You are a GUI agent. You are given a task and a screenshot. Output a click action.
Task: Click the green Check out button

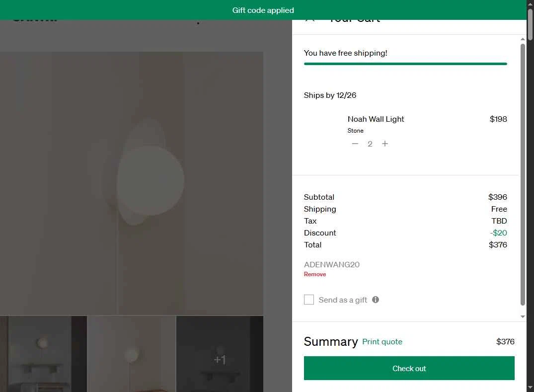(x=409, y=368)
